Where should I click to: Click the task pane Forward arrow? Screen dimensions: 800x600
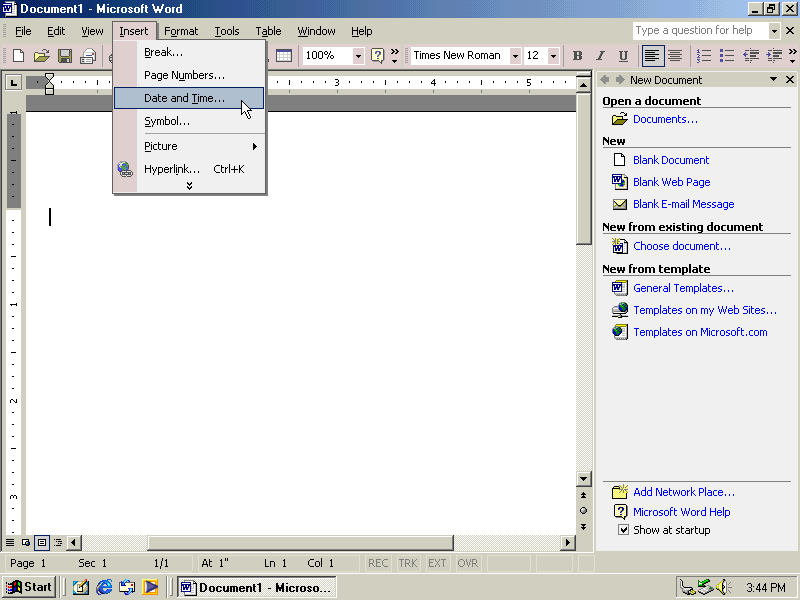620,80
